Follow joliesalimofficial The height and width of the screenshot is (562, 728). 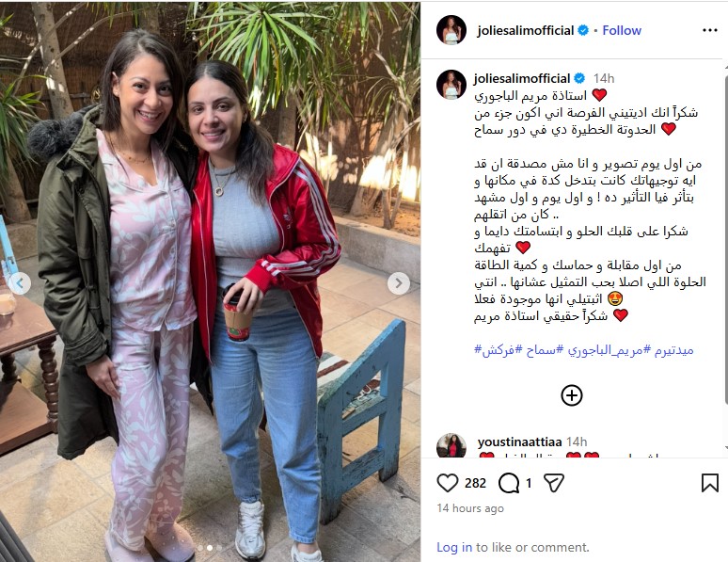[622, 31]
